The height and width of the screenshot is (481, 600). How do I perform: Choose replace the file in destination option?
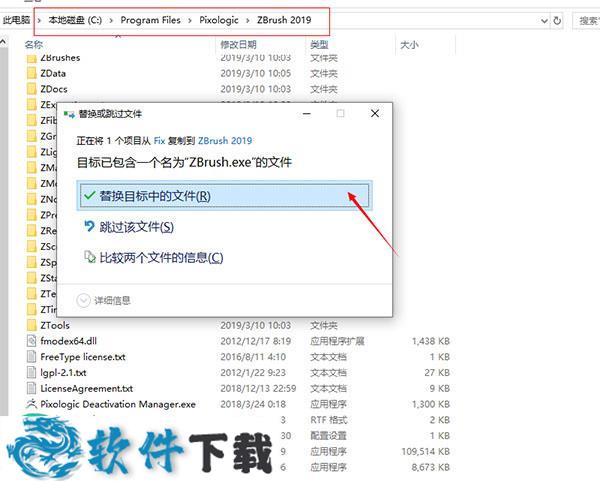click(224, 196)
